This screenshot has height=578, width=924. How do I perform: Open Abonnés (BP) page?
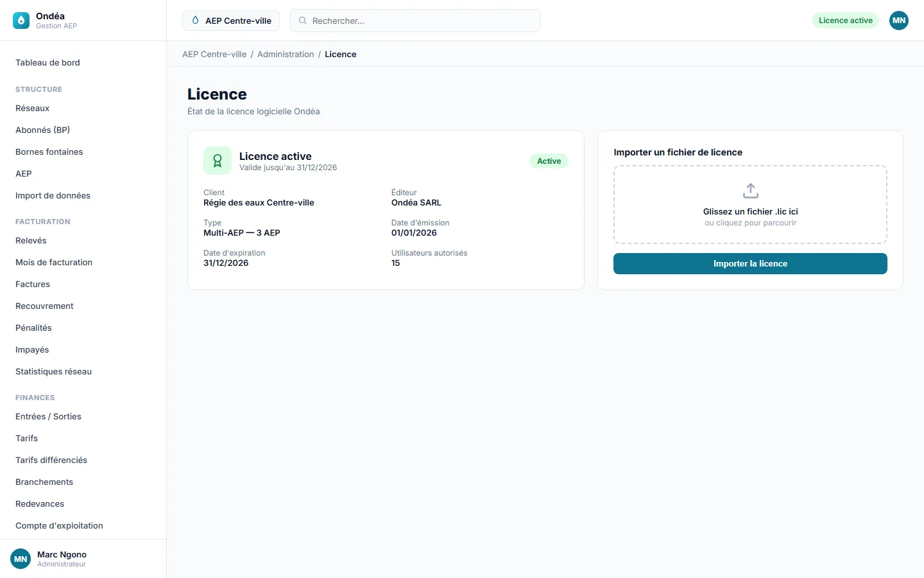[83, 130]
